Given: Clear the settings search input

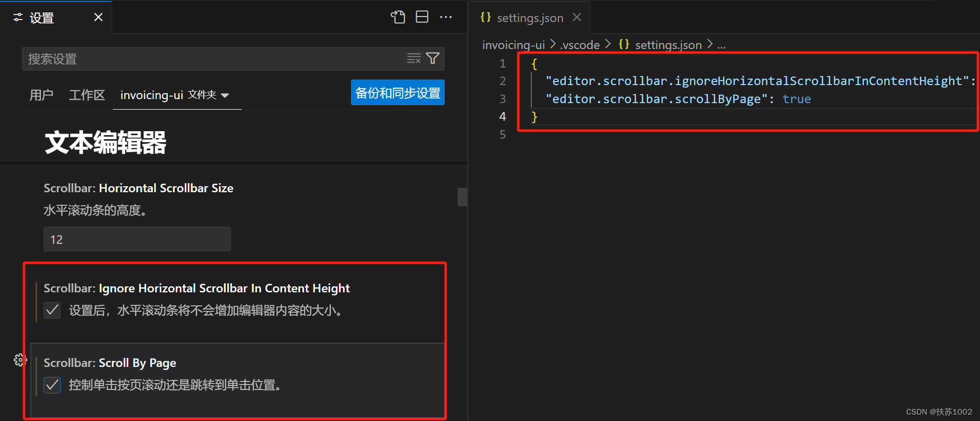Looking at the screenshot, I should point(414,59).
